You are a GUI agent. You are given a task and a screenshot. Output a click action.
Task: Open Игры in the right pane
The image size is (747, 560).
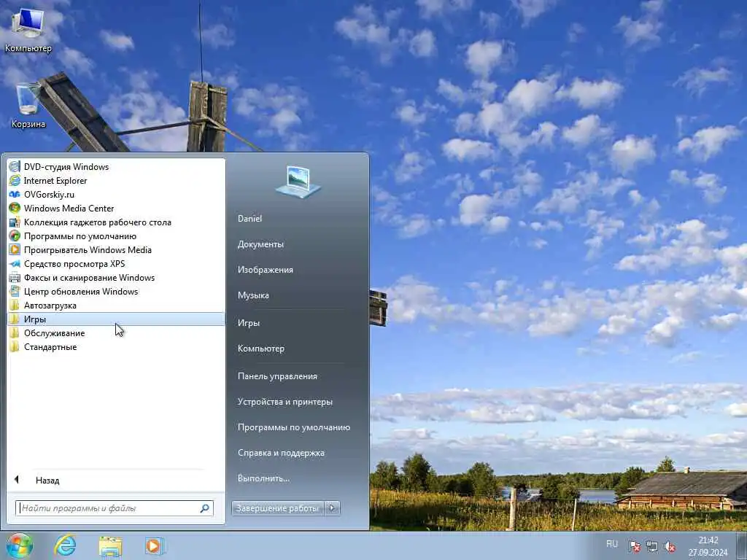pyautogui.click(x=249, y=323)
